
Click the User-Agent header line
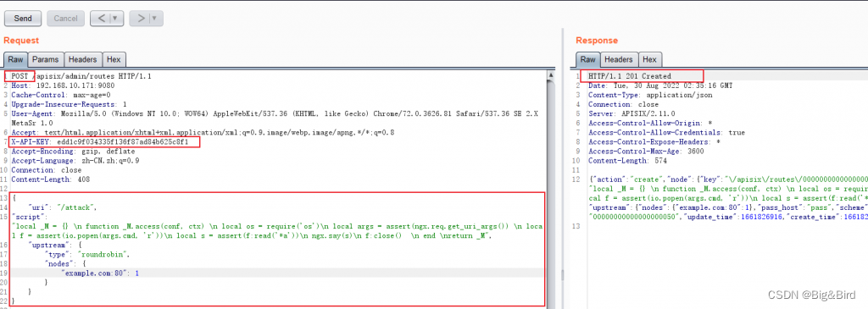[275, 119]
